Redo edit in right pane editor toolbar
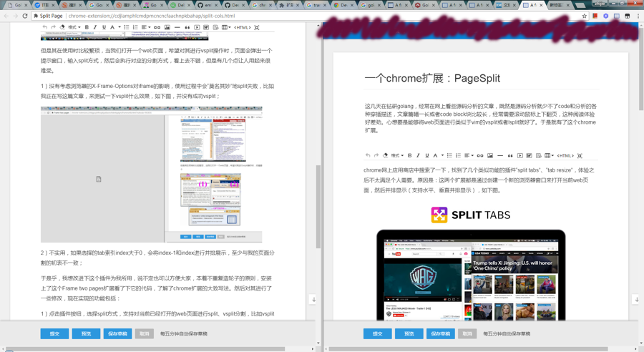The width and height of the screenshot is (644, 352). [x=376, y=155]
